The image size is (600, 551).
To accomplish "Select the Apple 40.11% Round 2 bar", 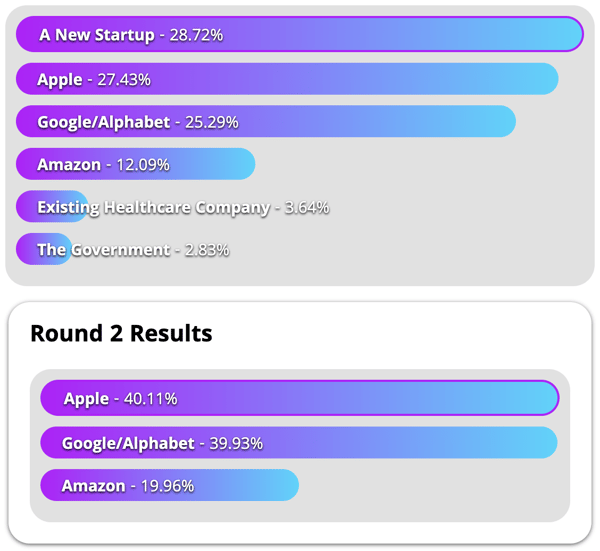I will (300, 398).
